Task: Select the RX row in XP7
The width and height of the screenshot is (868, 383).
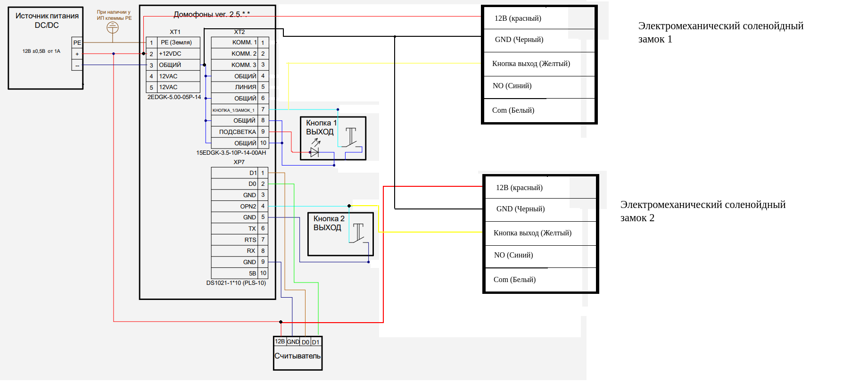Action: 240,251
